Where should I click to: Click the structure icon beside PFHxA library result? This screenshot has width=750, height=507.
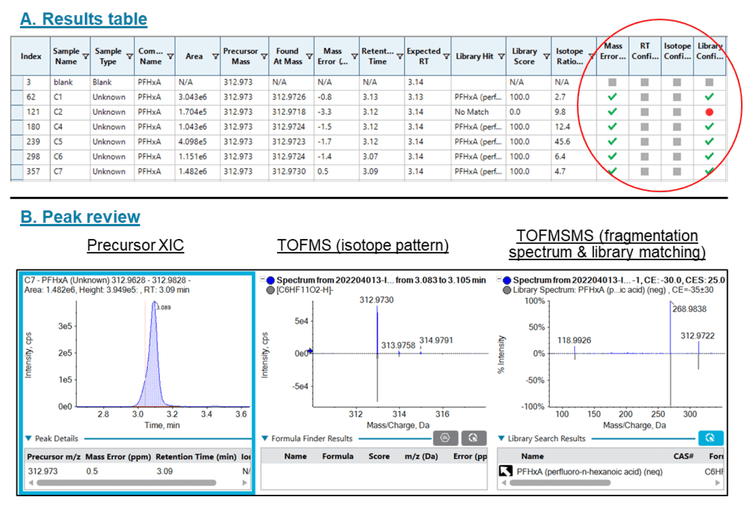(x=506, y=471)
